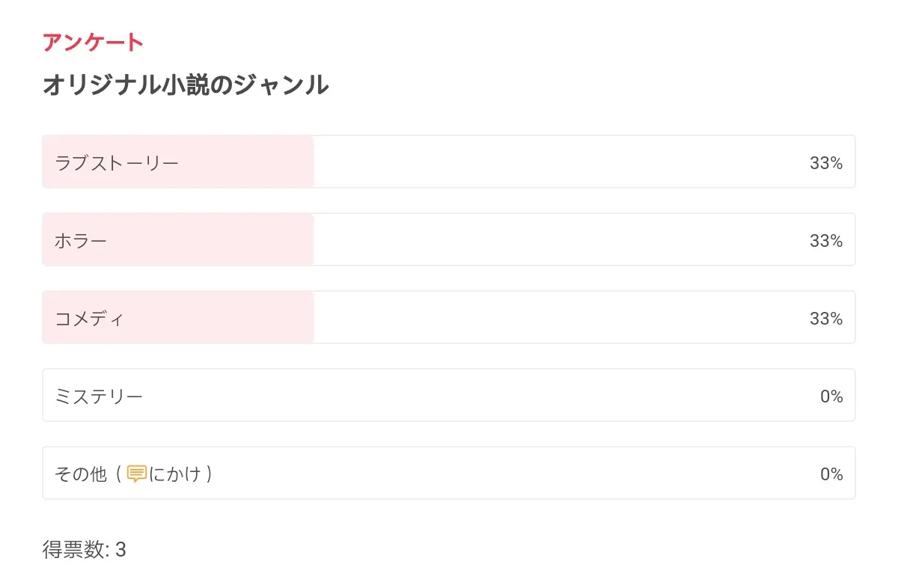Click the speech bubble comment icon
Image resolution: width=898 pixels, height=588 pixels.
(137, 474)
